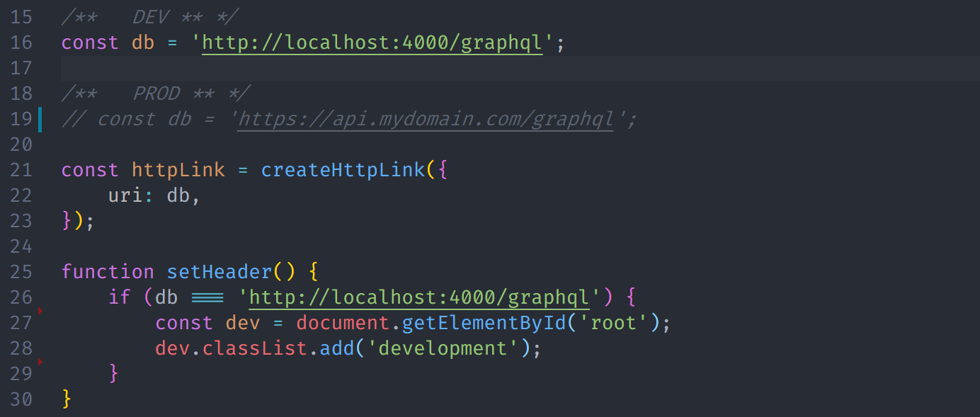Viewport: 980px width, 417px height.
Task: Click the triple-equals operator on line 26
Action: [207, 298]
